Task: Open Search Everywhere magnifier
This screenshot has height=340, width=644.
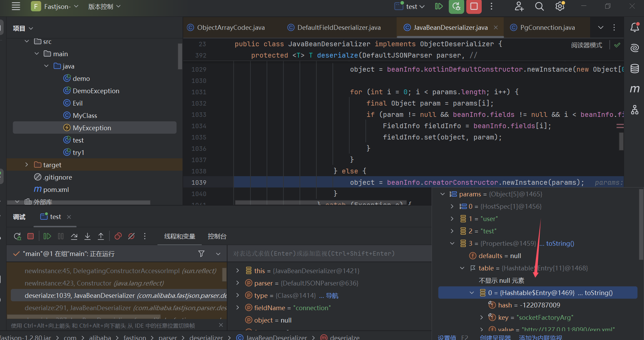Action: coord(539,6)
